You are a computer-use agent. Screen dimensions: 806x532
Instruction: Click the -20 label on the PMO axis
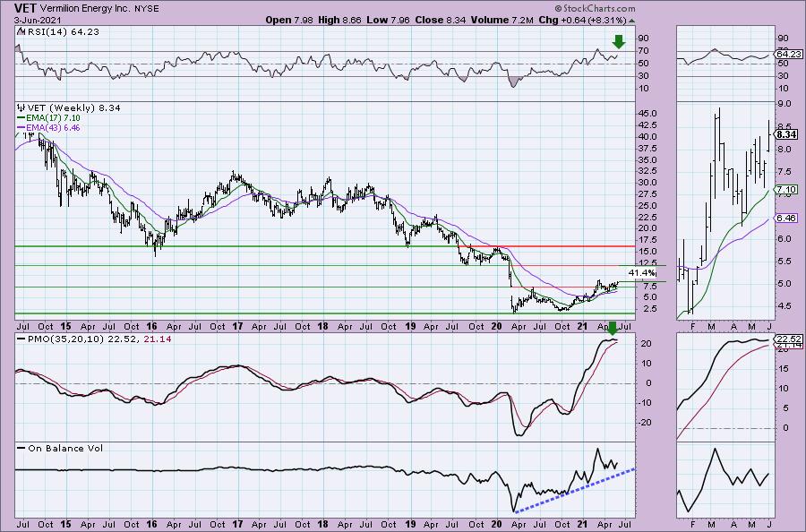coord(645,423)
